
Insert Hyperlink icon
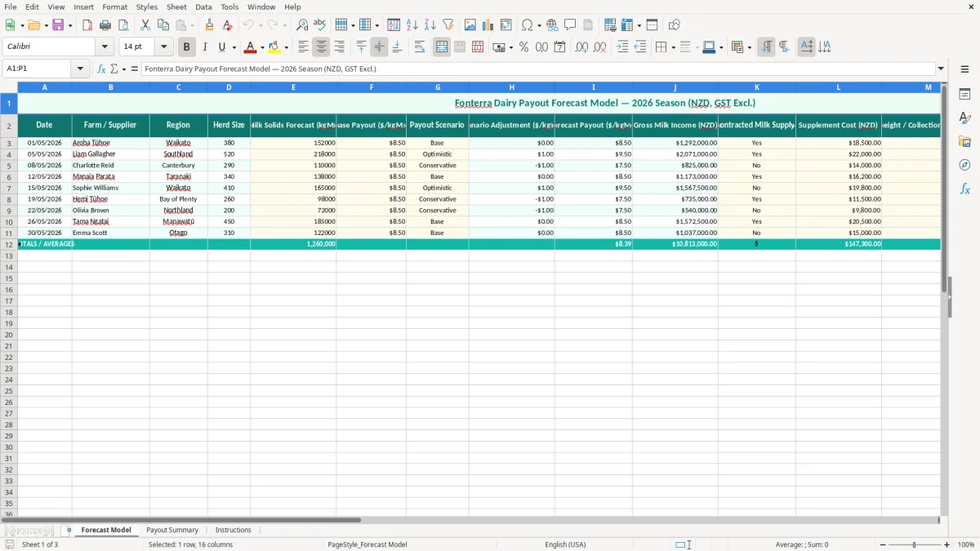click(552, 25)
